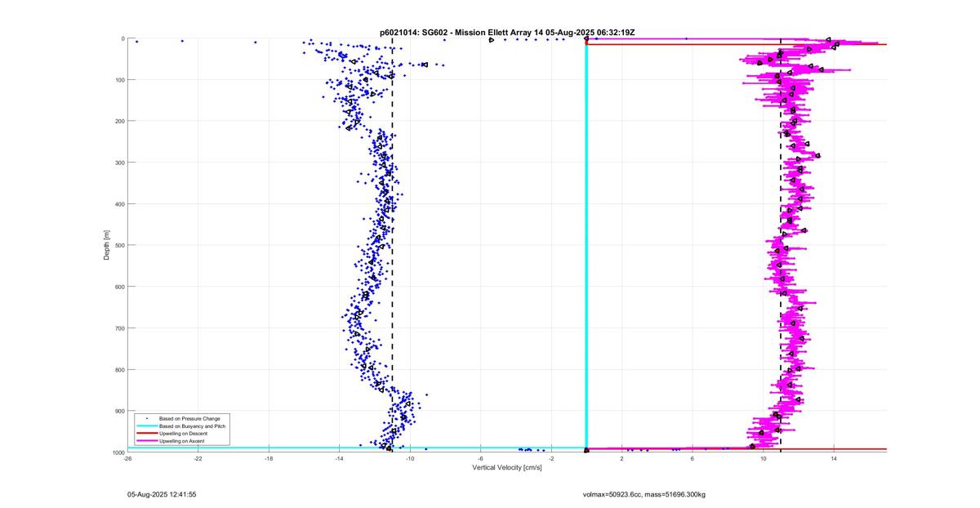
Task: Click the depth tick label "700"
Action: [119, 328]
